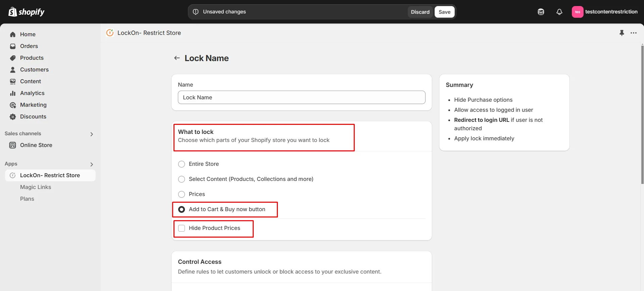Click the Customers person icon
This screenshot has width=644, height=291.
click(13, 69)
